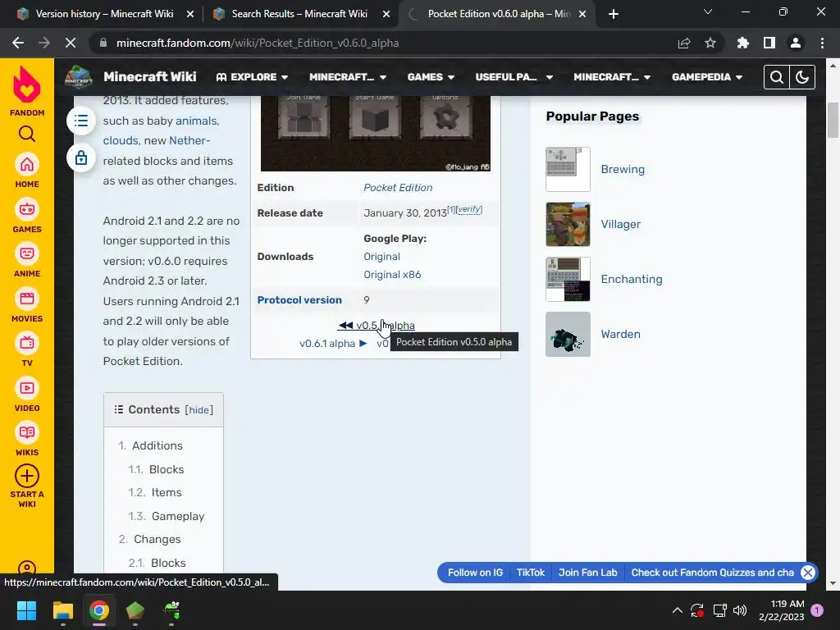Open Chrome three-dot menu
Viewport: 840px width, 630px height.
click(x=822, y=43)
